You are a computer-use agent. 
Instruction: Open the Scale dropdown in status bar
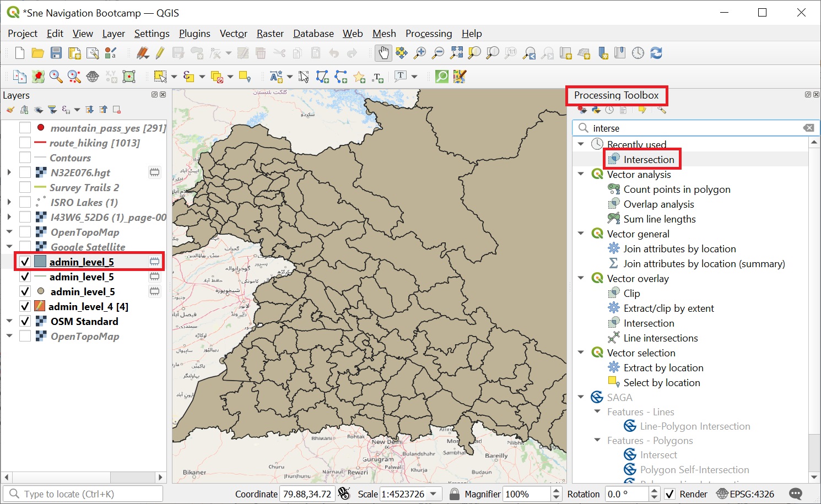click(434, 494)
